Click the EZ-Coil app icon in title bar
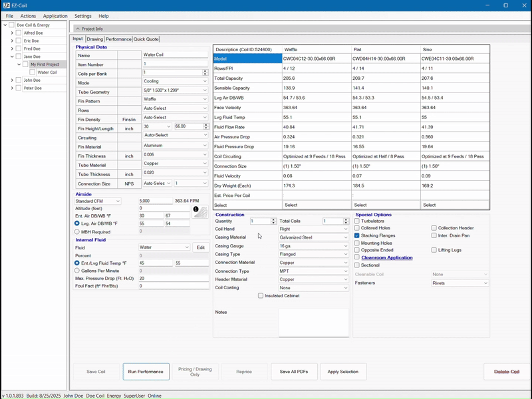The width and height of the screenshot is (532, 399). coord(6,5)
